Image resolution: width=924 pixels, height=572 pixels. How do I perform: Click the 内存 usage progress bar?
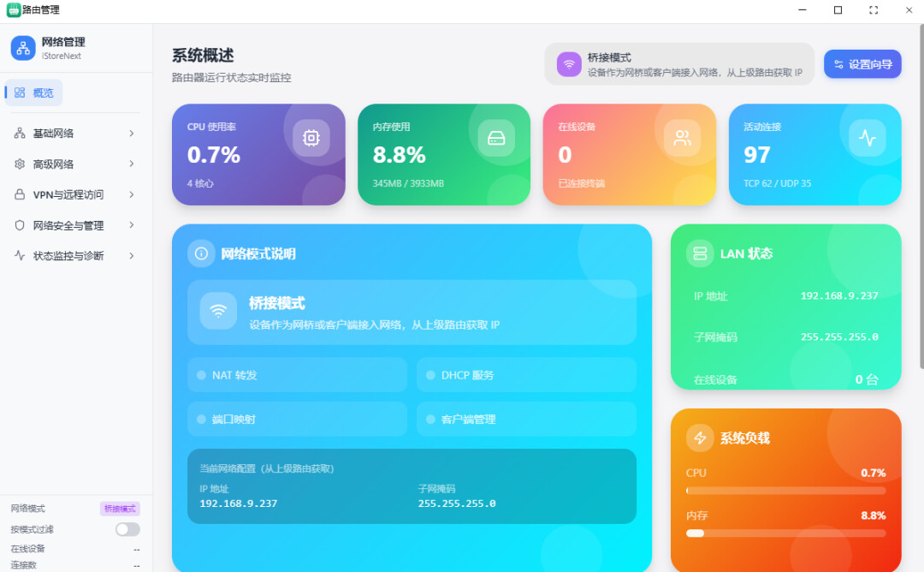tap(785, 533)
